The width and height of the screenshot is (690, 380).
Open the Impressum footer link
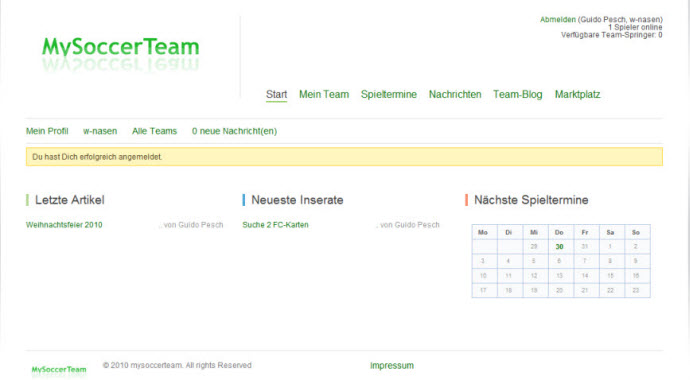tap(392, 365)
